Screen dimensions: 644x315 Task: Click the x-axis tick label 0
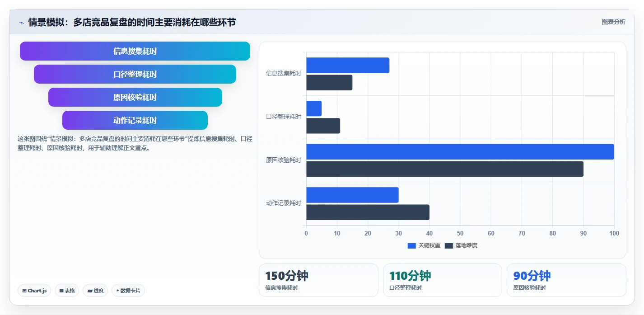coord(306,233)
